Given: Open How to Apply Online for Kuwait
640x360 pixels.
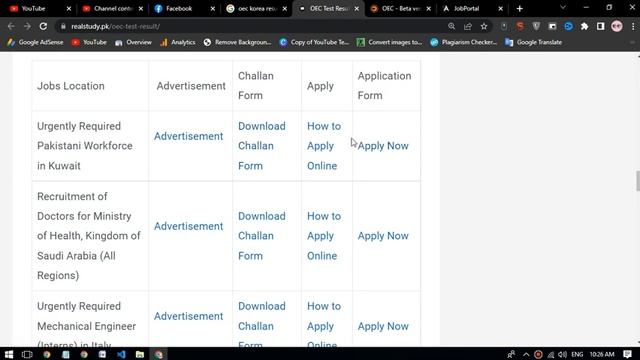Looking at the screenshot, I should 324,146.
